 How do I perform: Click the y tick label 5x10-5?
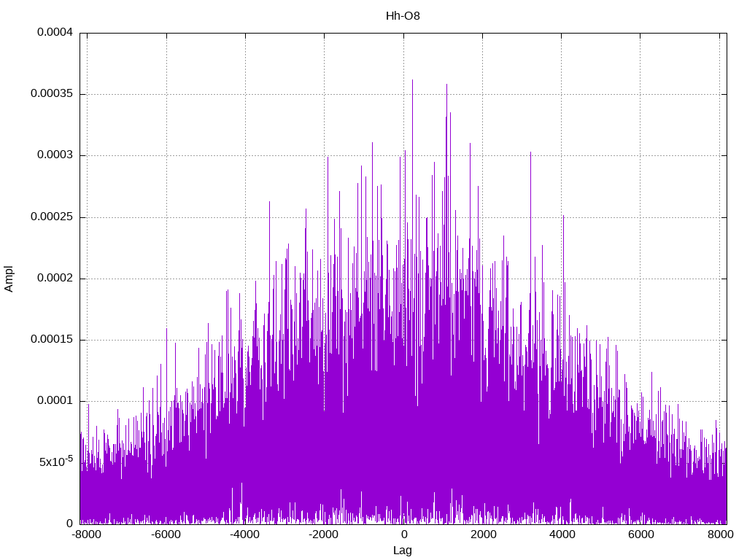point(55,461)
